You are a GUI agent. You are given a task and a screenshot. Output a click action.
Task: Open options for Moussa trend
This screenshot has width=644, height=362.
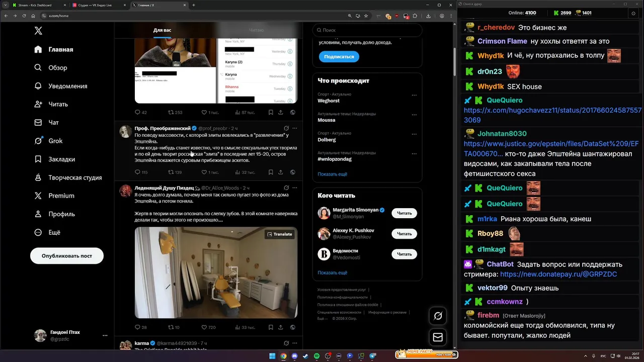pyautogui.click(x=414, y=115)
